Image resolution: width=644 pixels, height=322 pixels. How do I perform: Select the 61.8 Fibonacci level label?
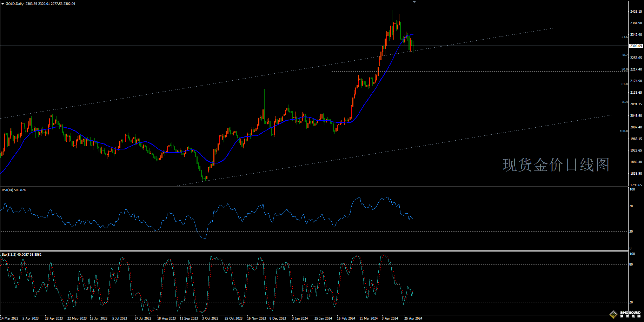tap(624, 84)
